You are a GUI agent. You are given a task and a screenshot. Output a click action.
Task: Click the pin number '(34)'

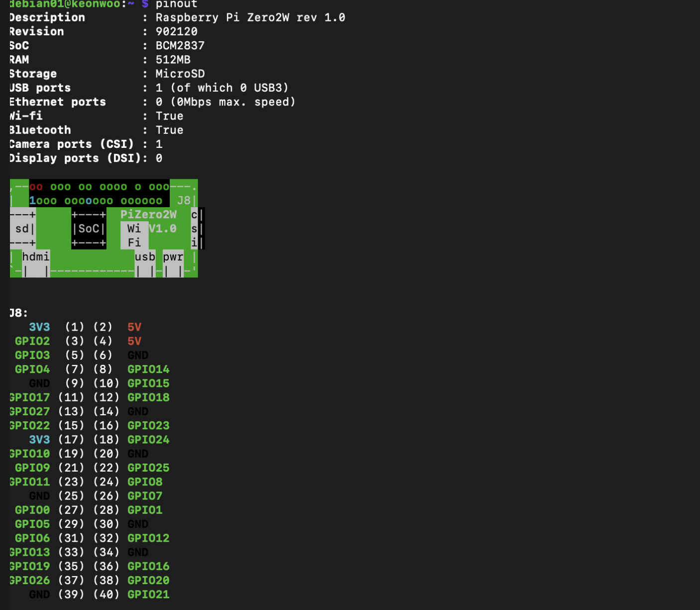pos(106,552)
